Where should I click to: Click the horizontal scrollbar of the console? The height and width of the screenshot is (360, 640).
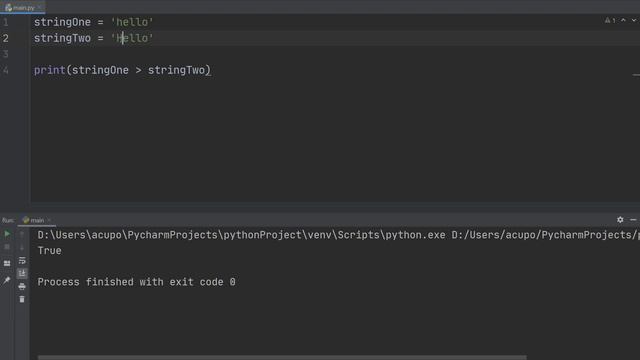[282, 357]
